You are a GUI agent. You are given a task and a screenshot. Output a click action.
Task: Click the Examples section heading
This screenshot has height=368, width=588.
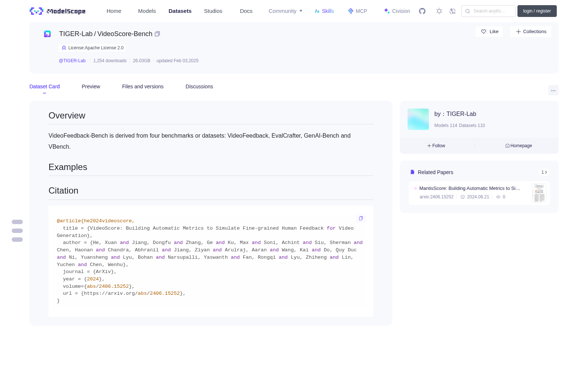click(x=68, y=167)
